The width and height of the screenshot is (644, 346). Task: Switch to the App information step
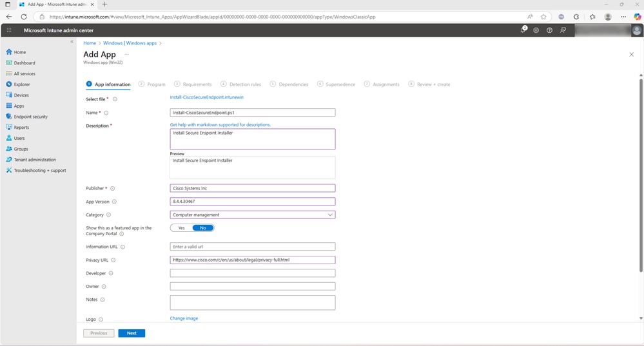click(x=108, y=84)
